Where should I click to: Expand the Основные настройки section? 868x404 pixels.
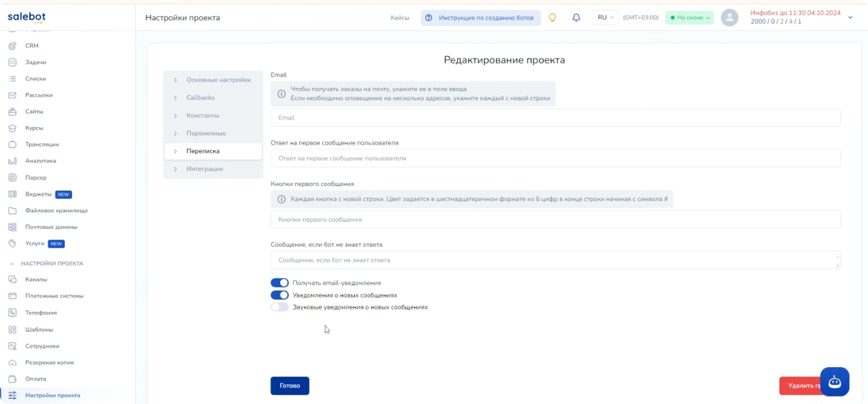213,80
